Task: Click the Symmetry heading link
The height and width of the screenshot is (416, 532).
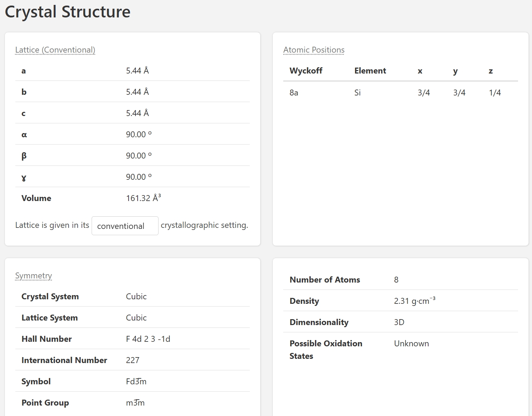Action: point(33,276)
